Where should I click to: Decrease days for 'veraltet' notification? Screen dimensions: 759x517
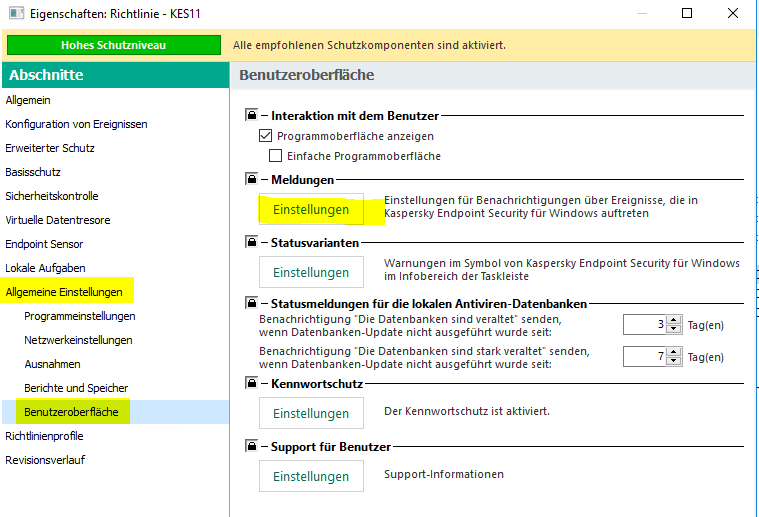click(x=674, y=329)
